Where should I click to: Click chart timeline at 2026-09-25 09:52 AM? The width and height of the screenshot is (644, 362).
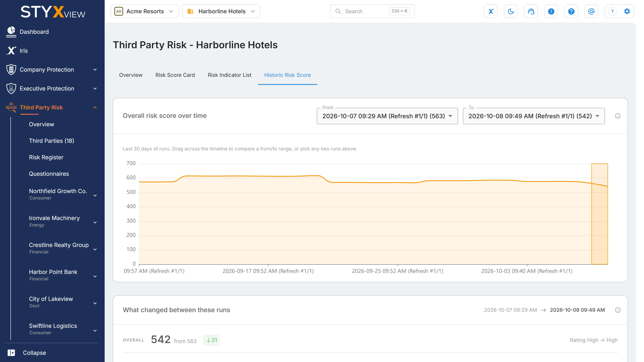coord(397,271)
